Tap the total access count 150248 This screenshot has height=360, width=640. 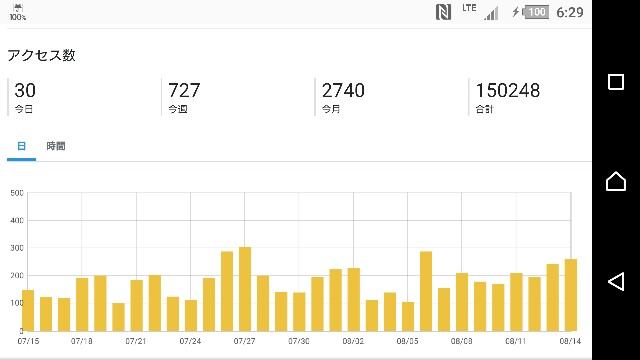508,90
